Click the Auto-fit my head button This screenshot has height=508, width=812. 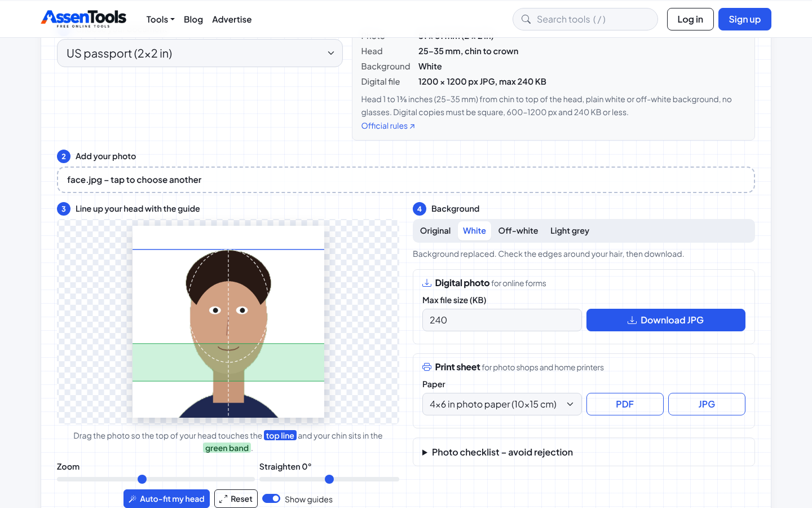(x=166, y=499)
